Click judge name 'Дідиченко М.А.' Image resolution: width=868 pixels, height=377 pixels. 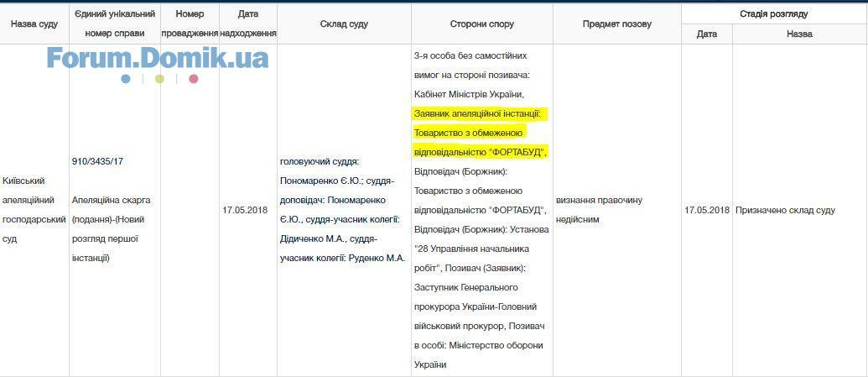coord(312,239)
